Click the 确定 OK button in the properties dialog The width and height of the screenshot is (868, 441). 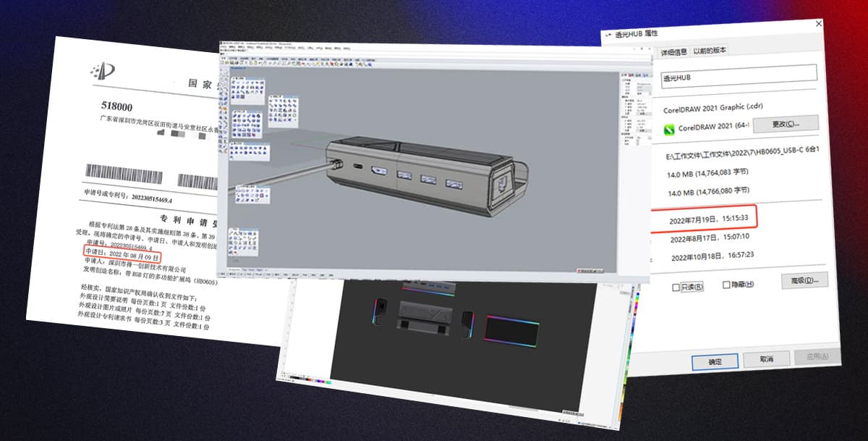click(715, 361)
